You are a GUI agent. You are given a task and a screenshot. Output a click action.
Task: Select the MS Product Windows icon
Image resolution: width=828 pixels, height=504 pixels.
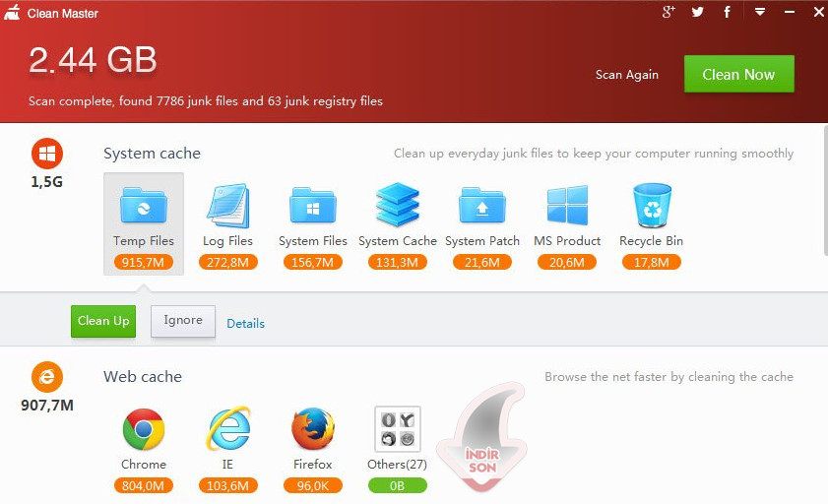(567, 205)
